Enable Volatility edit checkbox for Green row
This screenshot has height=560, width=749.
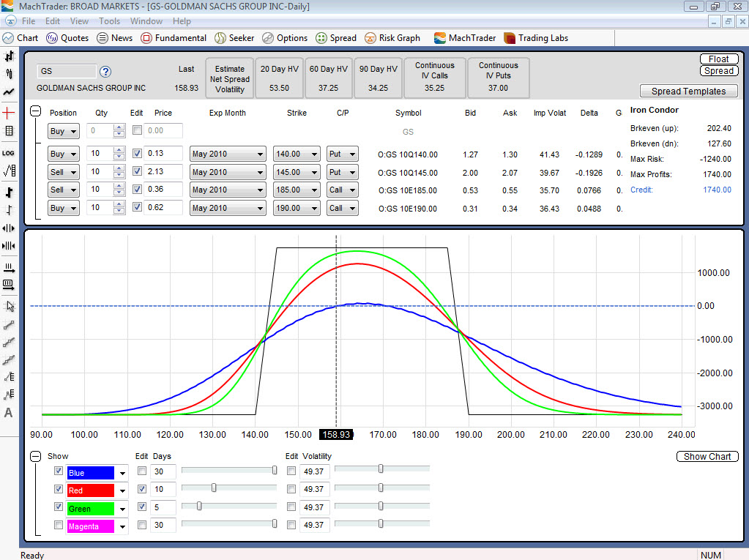291,507
